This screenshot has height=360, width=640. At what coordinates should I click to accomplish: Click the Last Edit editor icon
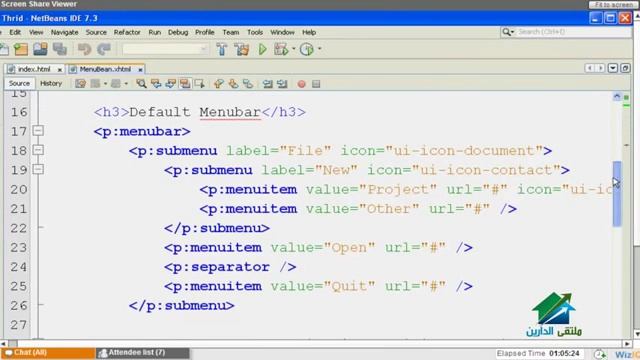pos(80,84)
